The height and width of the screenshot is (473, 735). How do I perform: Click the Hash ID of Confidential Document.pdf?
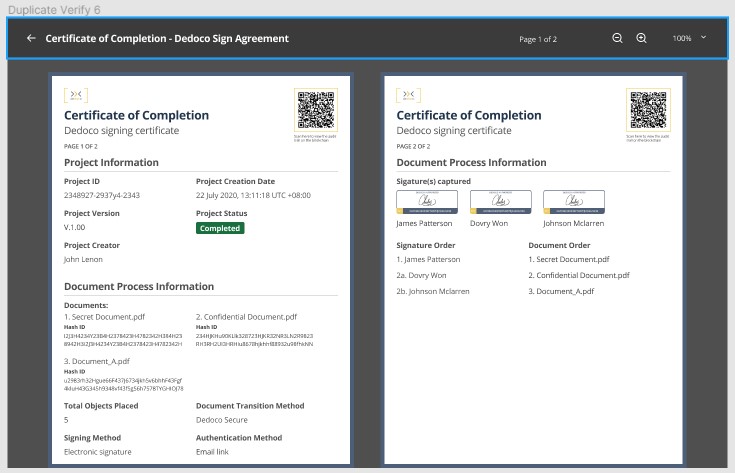(255, 340)
